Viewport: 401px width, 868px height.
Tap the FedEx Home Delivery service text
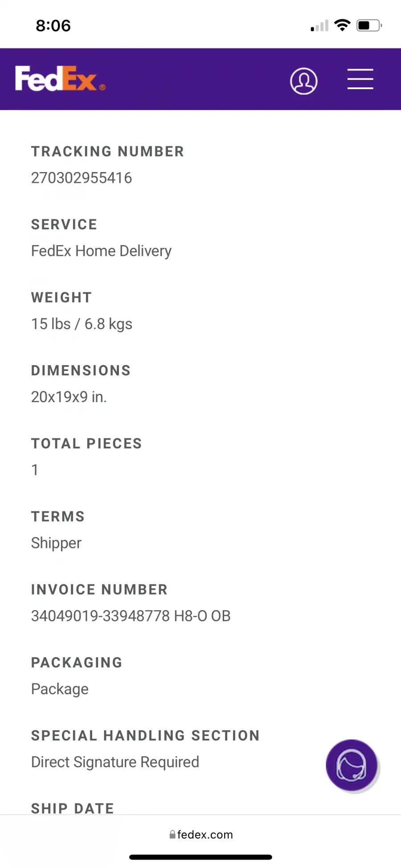tap(102, 251)
